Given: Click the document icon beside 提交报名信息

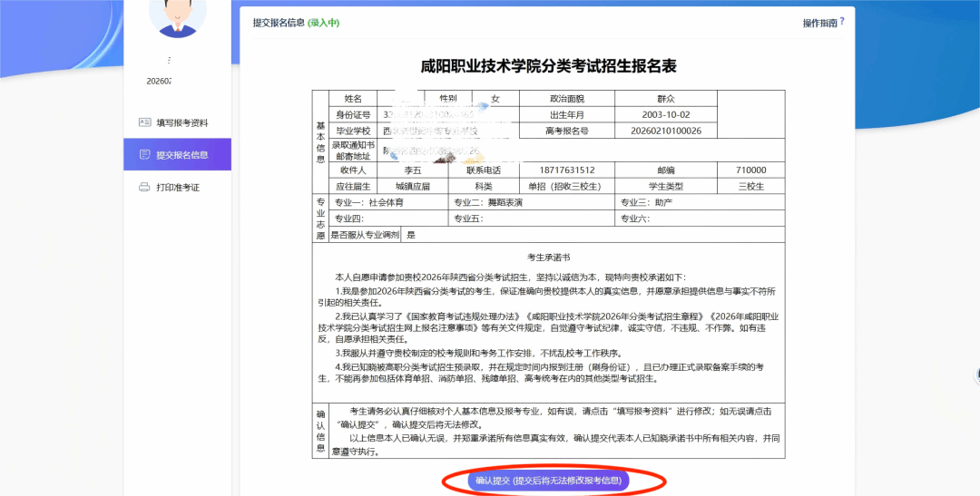Looking at the screenshot, I should (x=144, y=155).
